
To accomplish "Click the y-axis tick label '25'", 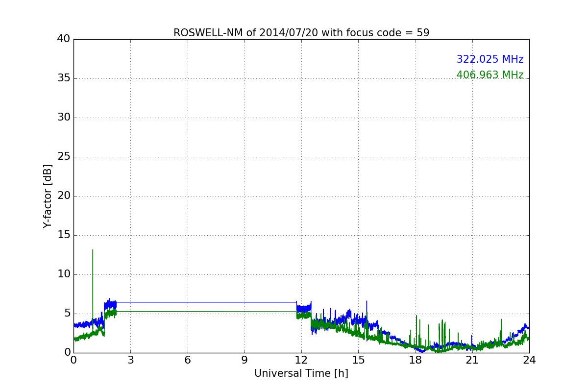I will (x=64, y=157).
